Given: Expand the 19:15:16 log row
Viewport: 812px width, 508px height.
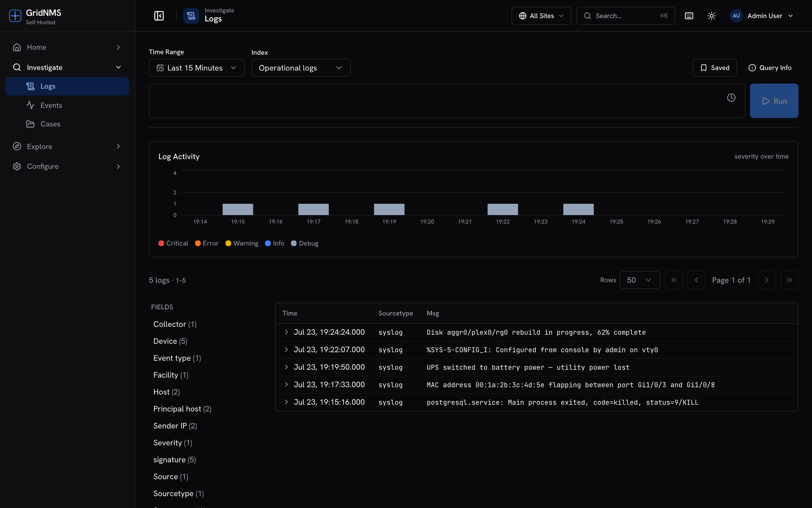Looking at the screenshot, I should coord(286,402).
